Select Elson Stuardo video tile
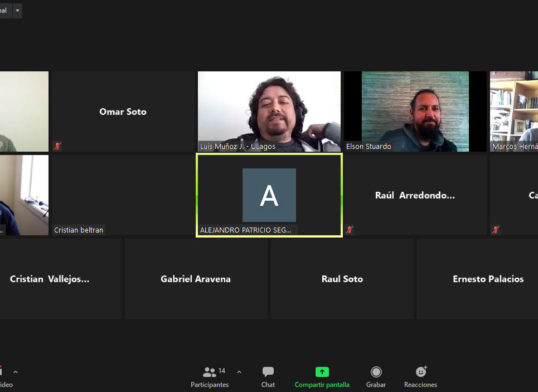The height and width of the screenshot is (392, 538). click(x=415, y=112)
